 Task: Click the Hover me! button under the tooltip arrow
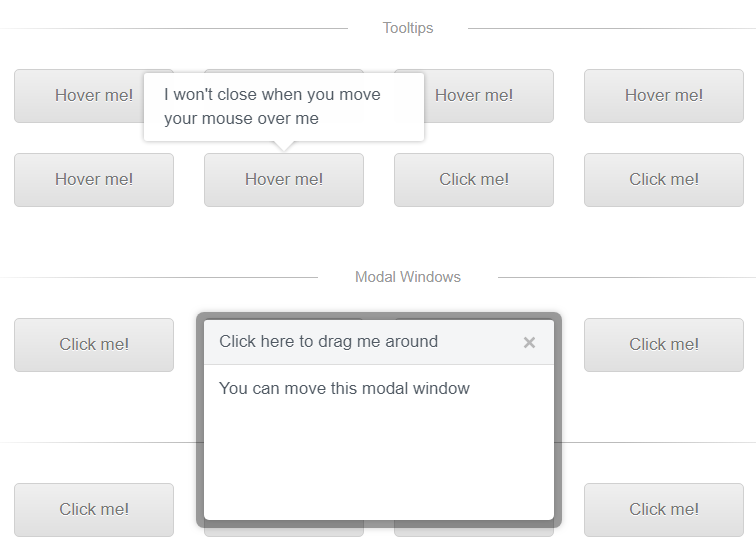(x=284, y=180)
